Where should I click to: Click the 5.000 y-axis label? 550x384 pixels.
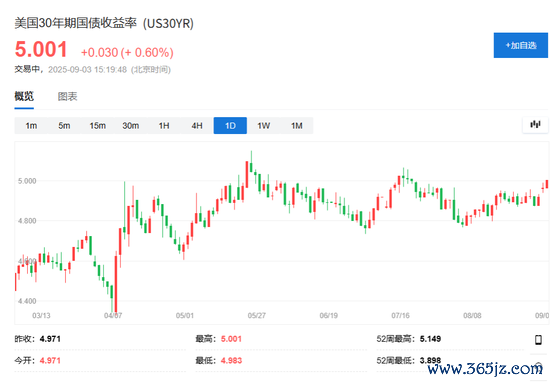(x=27, y=181)
